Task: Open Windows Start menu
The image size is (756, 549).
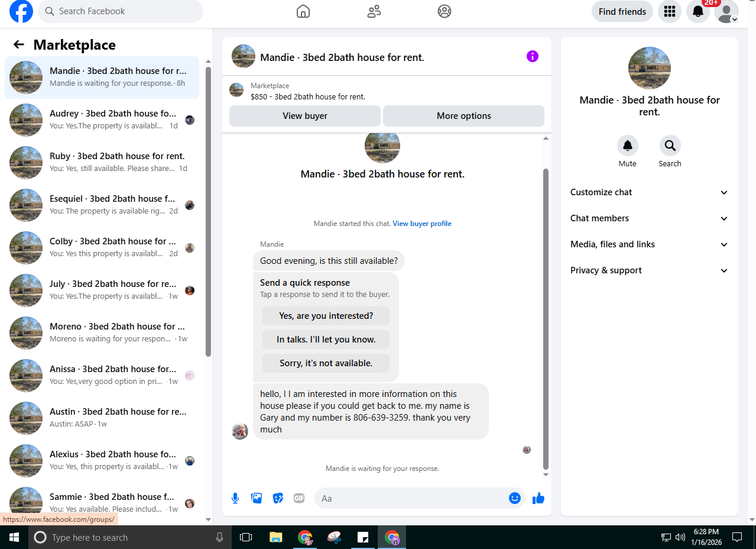Action: click(14, 537)
